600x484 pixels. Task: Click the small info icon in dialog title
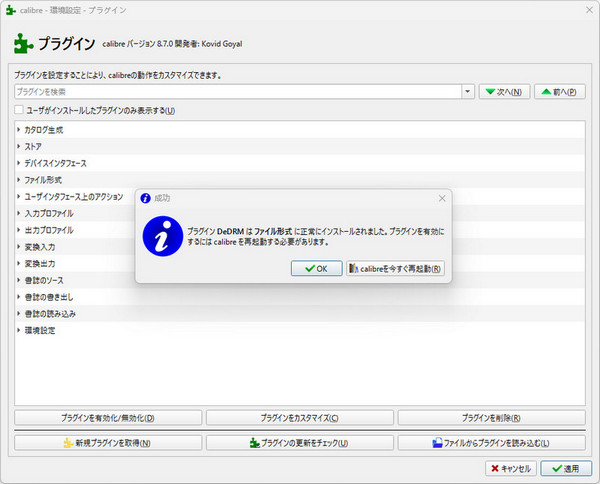pyautogui.click(x=145, y=198)
